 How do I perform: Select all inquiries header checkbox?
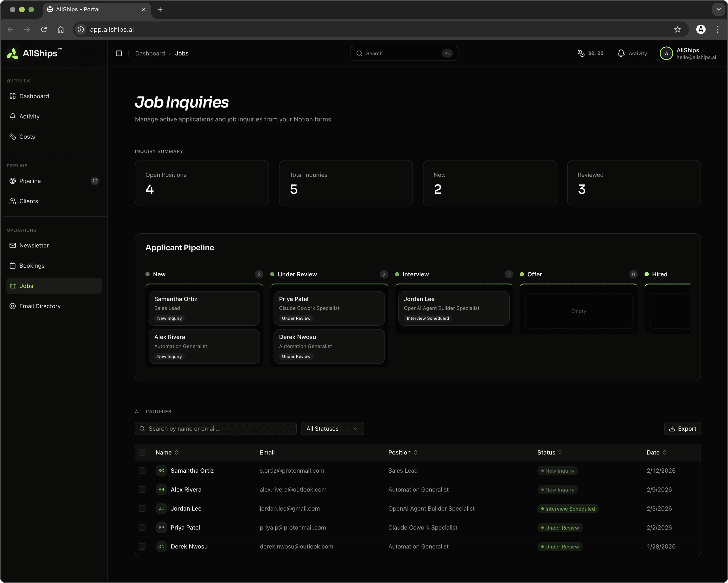(x=142, y=452)
